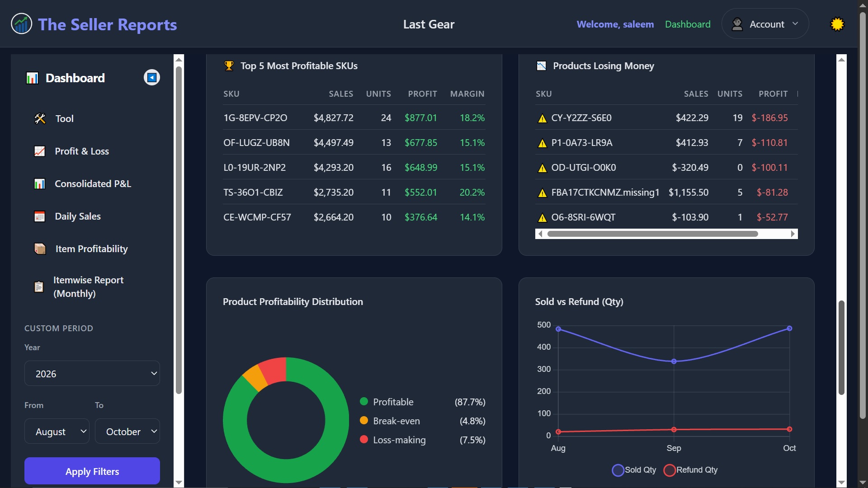
Task: Click SKU 1G-8EPV-CP2O in top table
Action: tap(255, 118)
